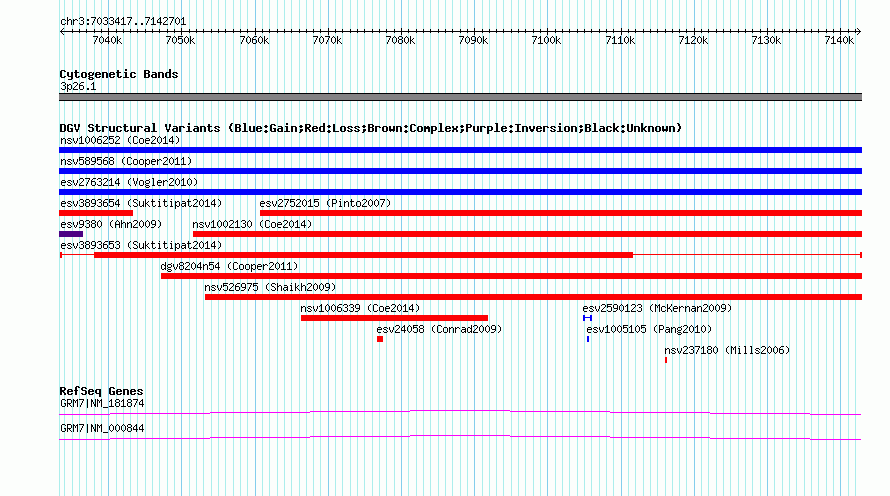Click the Cytogenetic Bands track heading
Viewport: 890px width, 496px height.
pos(119,74)
